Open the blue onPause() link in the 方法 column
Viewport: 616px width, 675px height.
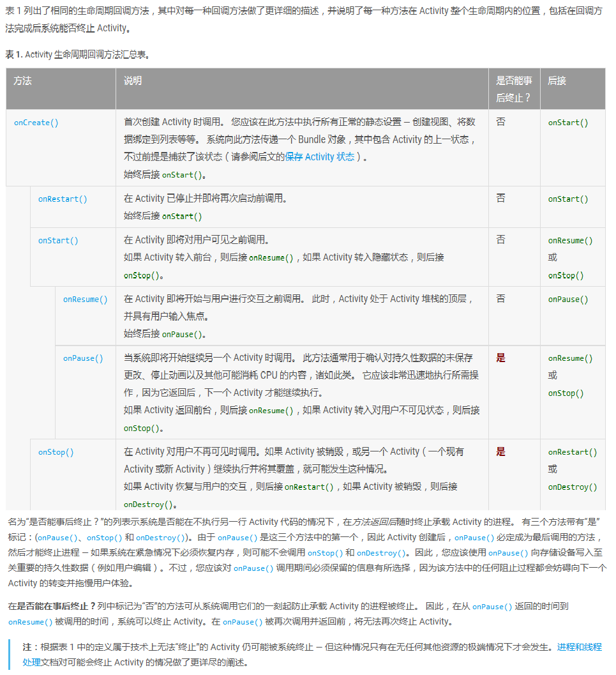tap(83, 358)
